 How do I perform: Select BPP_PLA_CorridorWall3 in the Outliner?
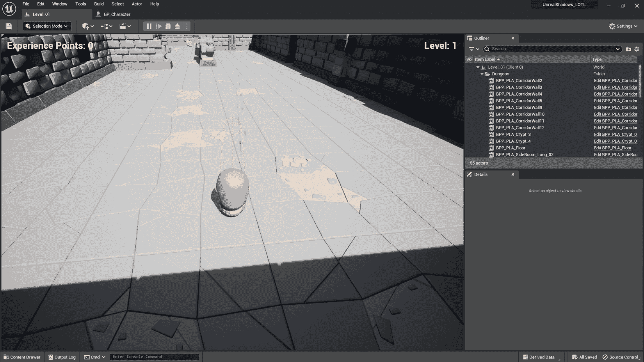coord(519,87)
